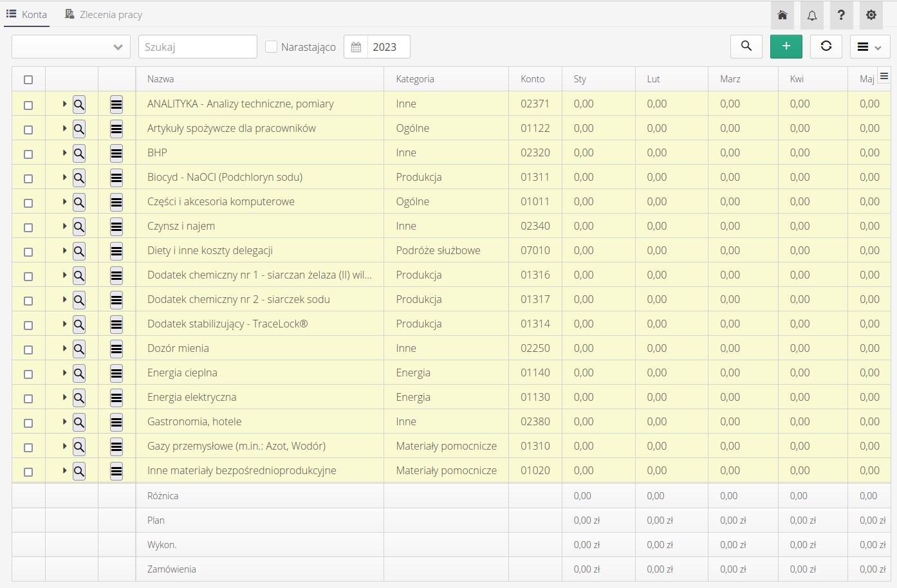Open the hamburger menu at top right
The height and width of the screenshot is (588, 897).
tap(870, 46)
